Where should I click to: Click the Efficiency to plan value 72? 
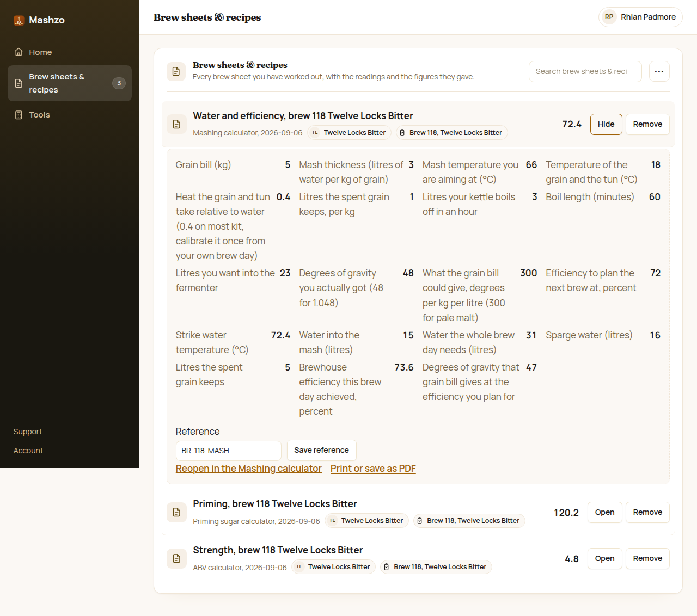point(656,273)
